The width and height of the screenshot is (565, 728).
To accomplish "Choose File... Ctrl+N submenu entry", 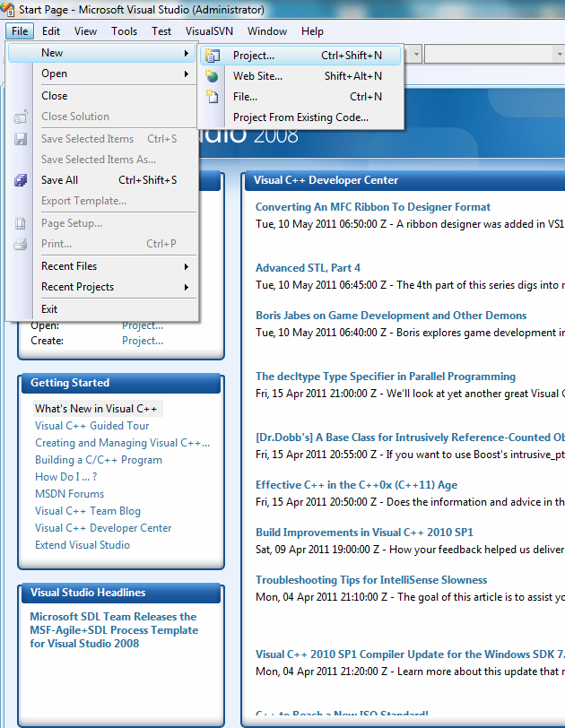I will pyautogui.click(x=300, y=97).
